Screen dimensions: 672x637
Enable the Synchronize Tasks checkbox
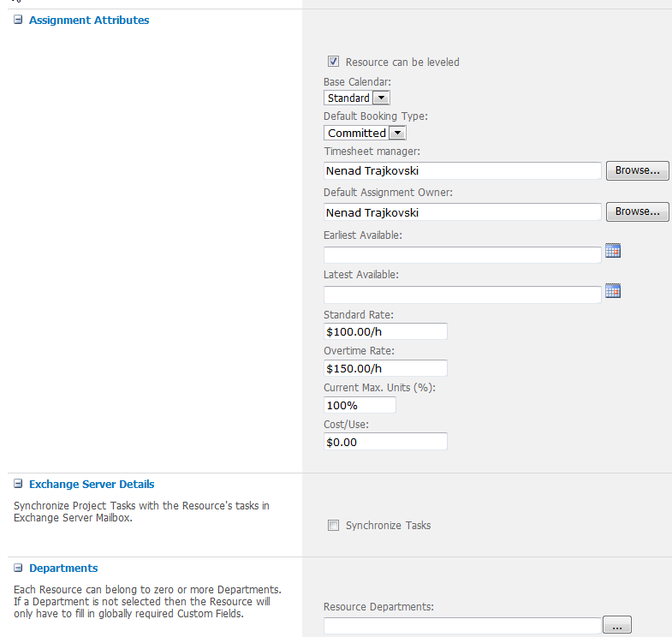334,526
